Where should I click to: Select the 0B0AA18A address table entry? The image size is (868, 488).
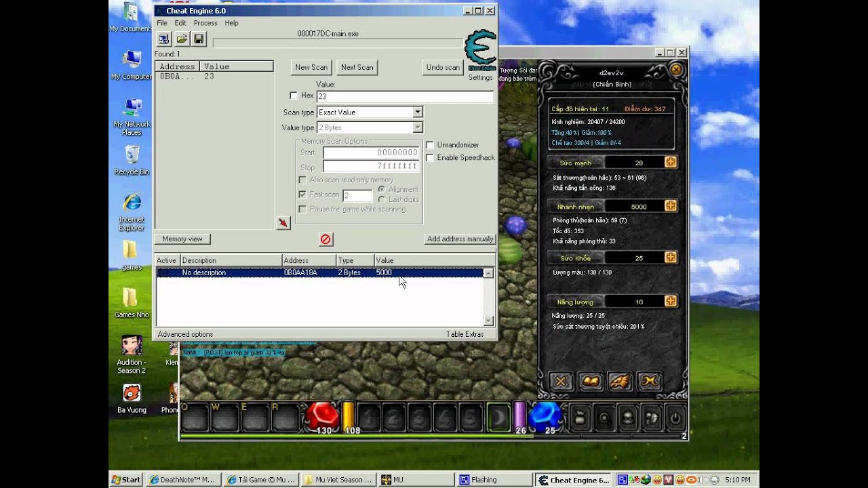[319, 272]
